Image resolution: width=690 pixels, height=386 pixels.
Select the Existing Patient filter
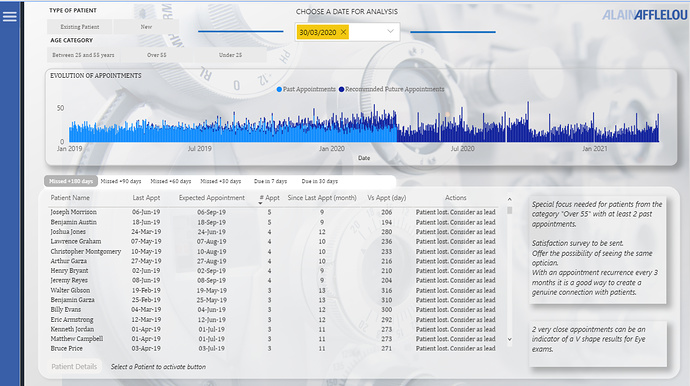(80, 27)
